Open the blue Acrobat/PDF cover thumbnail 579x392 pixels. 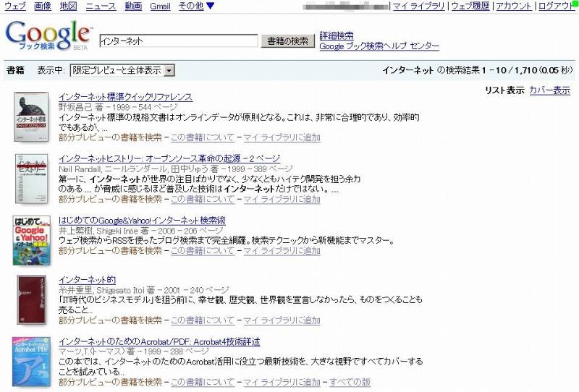pos(31,362)
